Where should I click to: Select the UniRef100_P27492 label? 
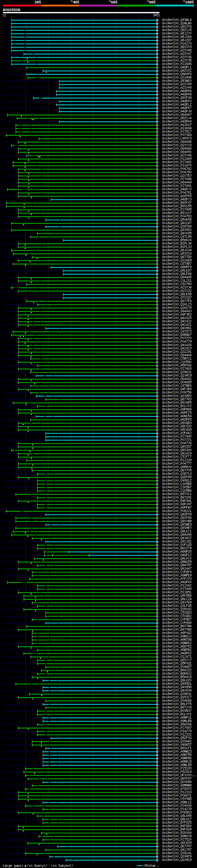pos(176,162)
